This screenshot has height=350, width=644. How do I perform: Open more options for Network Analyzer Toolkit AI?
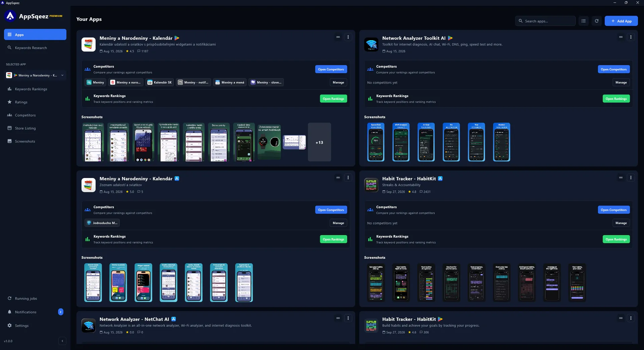coord(631,37)
